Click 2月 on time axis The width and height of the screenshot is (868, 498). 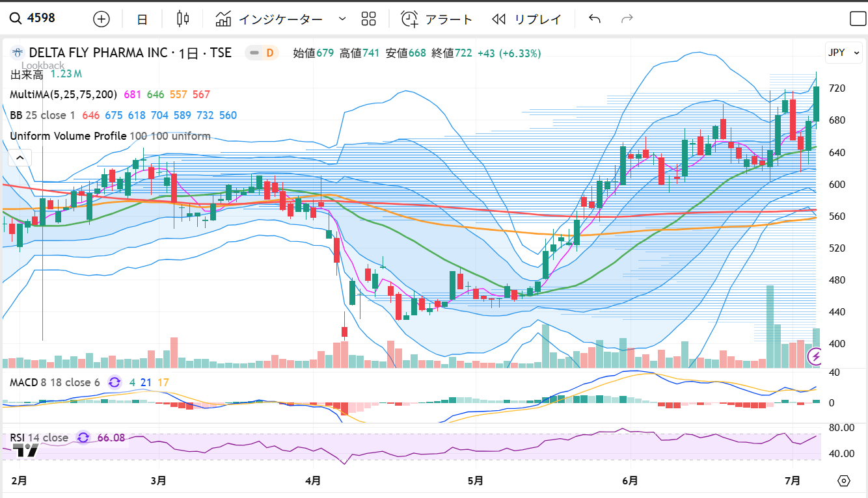[x=20, y=481]
